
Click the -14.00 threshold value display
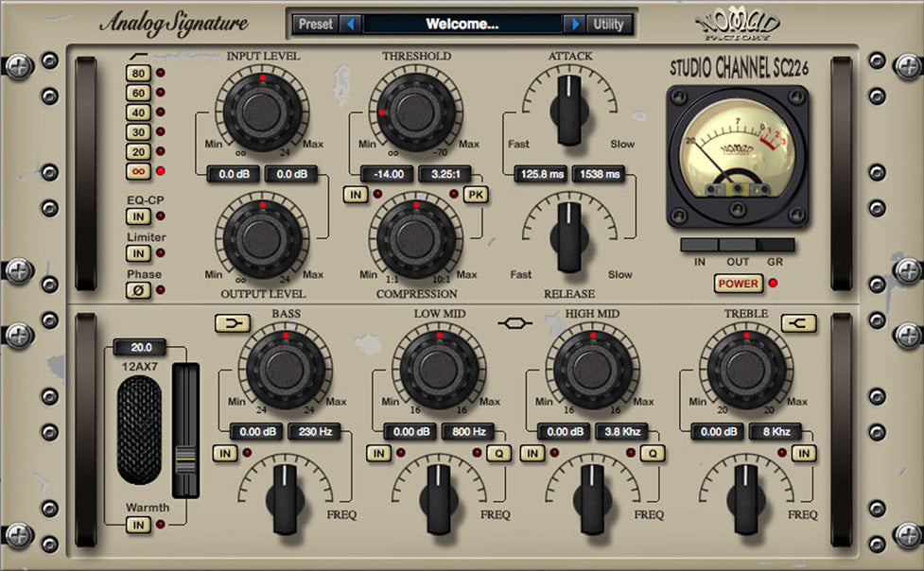(x=389, y=174)
